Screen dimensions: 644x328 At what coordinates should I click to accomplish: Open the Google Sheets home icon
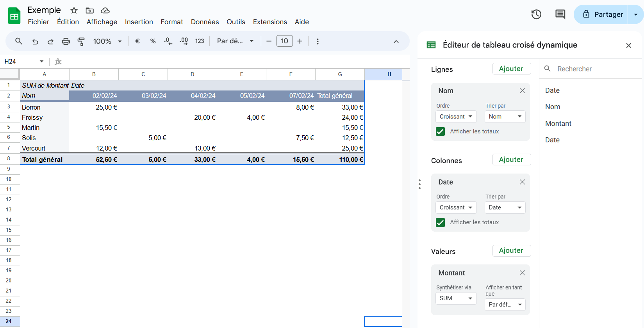tap(14, 16)
